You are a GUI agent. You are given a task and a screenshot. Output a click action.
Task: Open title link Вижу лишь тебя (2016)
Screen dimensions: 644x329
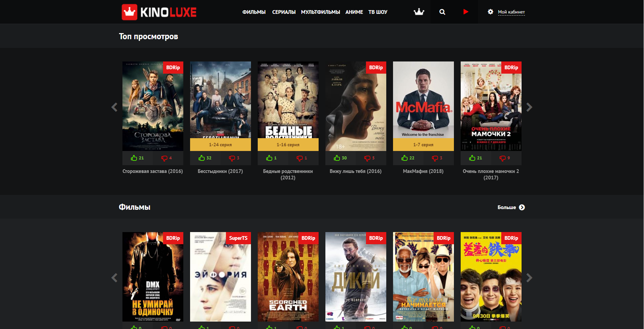(355, 171)
